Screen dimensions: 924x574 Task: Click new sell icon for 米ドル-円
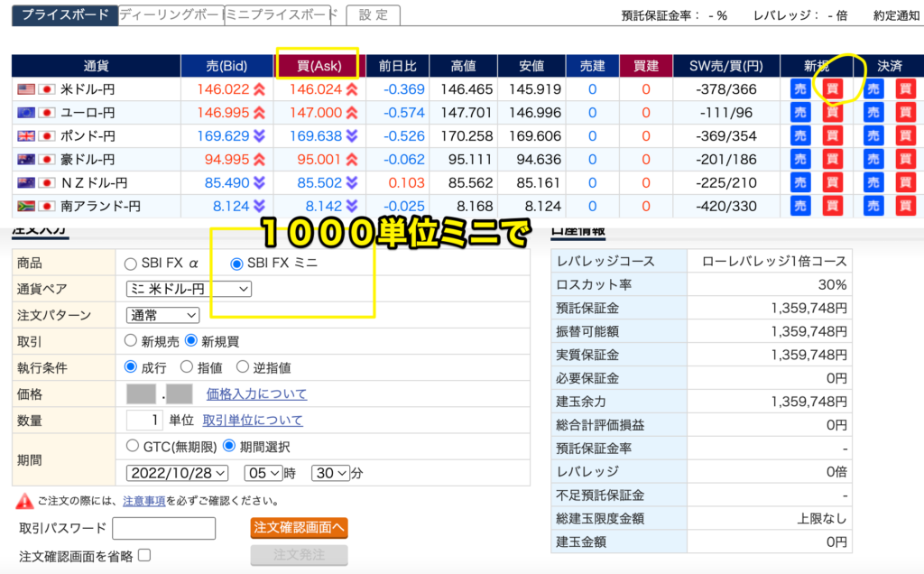coord(799,89)
